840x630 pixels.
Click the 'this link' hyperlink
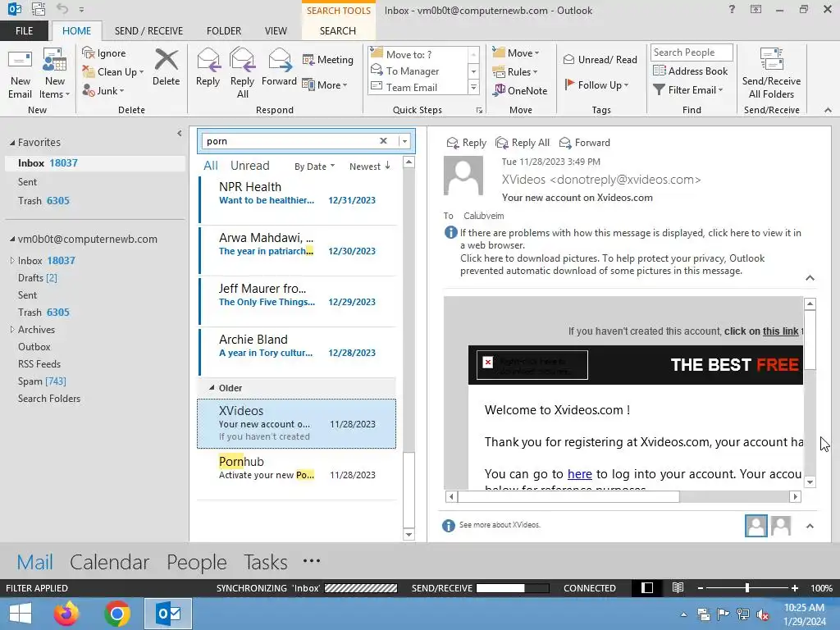[781, 331]
